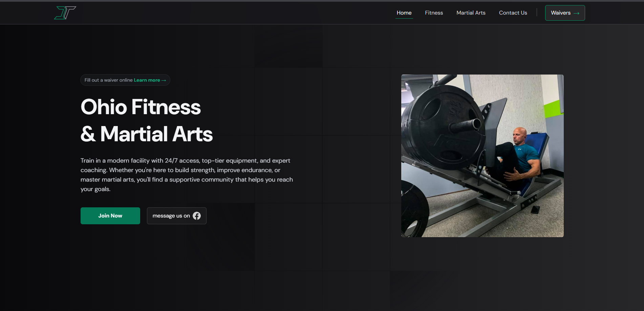Open the Martial Arts nav link

coord(471,13)
